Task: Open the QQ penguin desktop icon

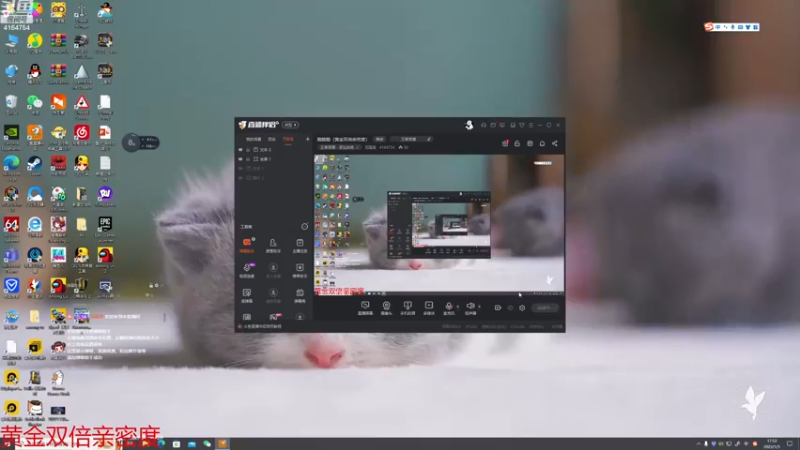Action: (35, 74)
